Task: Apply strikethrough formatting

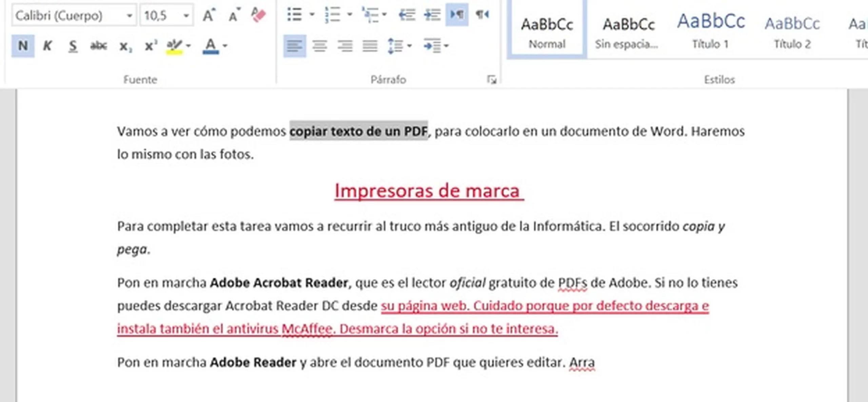Action: 98,46
